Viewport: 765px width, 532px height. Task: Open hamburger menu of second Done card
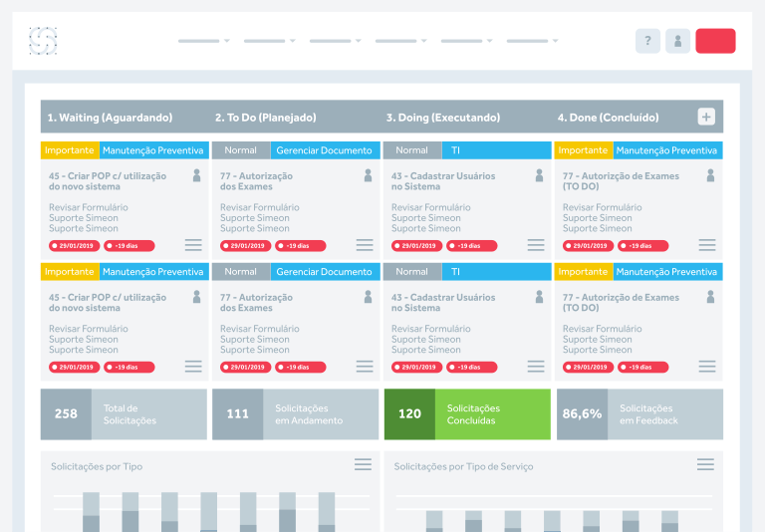tap(707, 367)
